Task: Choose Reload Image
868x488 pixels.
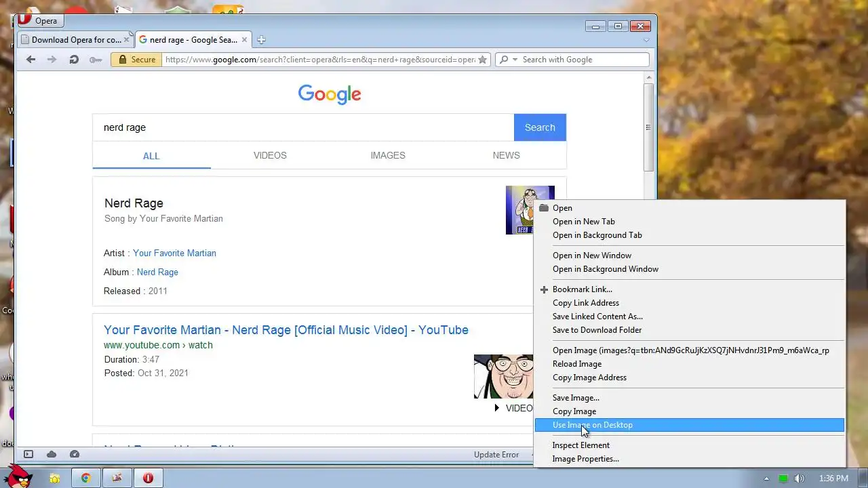Action: (690, 364)
